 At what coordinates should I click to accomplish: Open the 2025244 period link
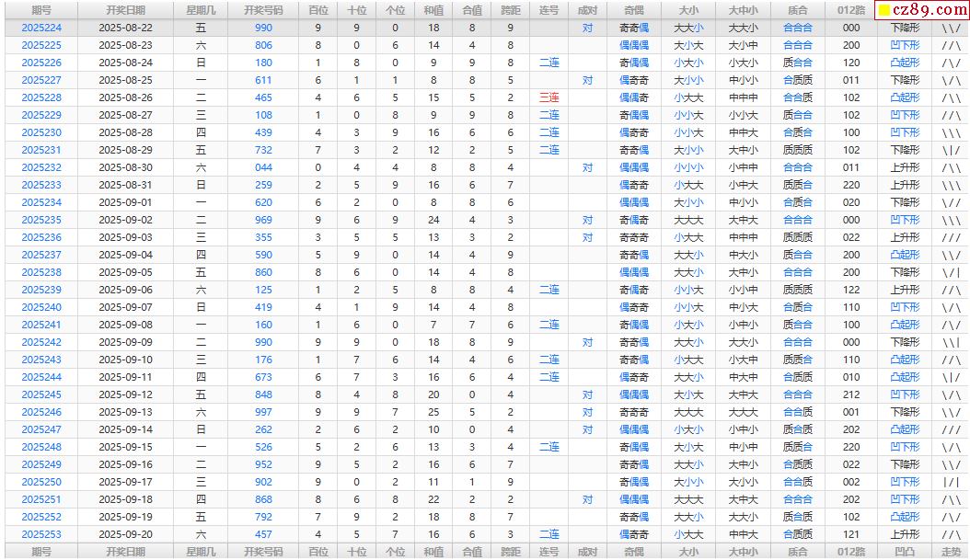pos(41,377)
